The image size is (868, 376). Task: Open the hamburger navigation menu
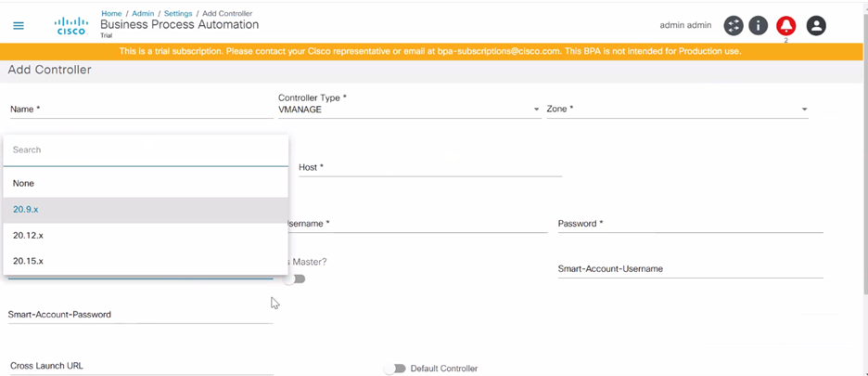pyautogui.click(x=19, y=26)
